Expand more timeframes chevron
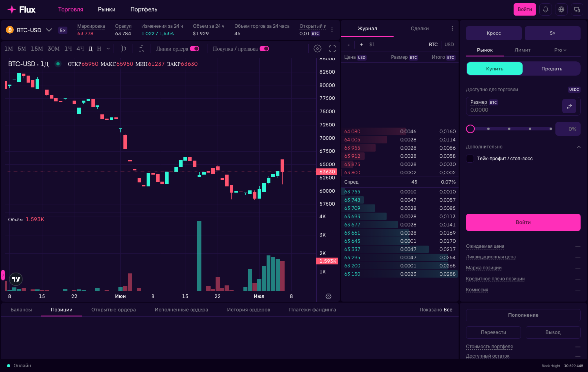This screenshot has width=588, height=372. coord(108,49)
